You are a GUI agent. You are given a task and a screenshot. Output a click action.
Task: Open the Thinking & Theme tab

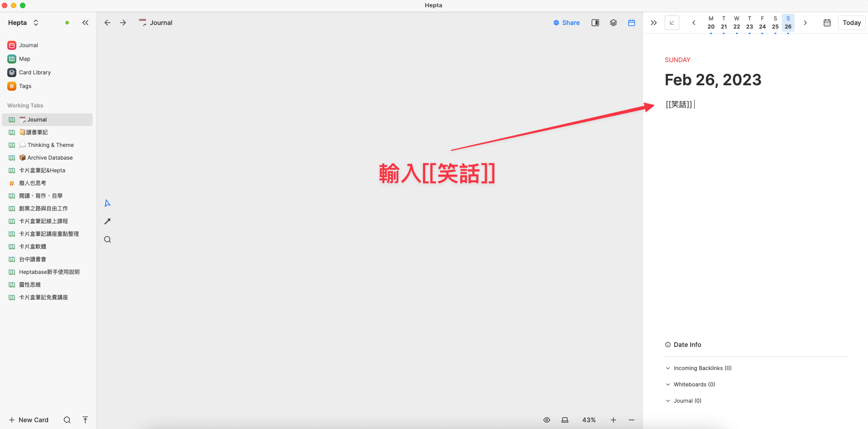pos(50,145)
